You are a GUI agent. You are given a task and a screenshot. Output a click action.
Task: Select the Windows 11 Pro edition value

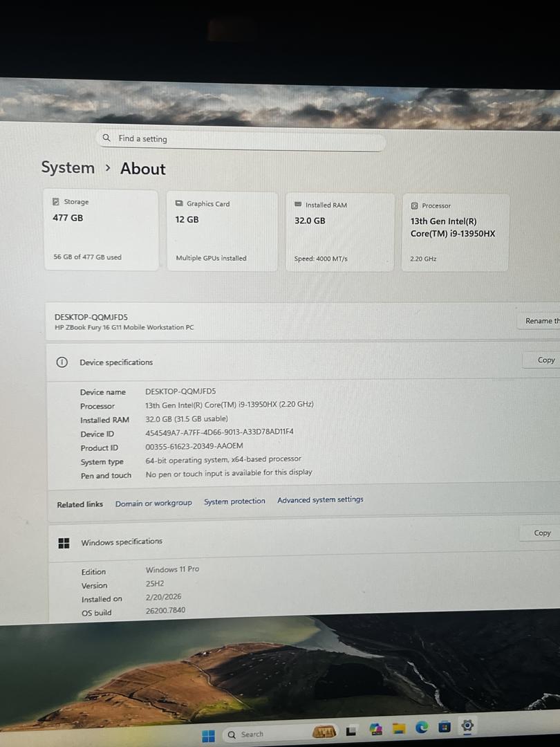[x=172, y=569]
